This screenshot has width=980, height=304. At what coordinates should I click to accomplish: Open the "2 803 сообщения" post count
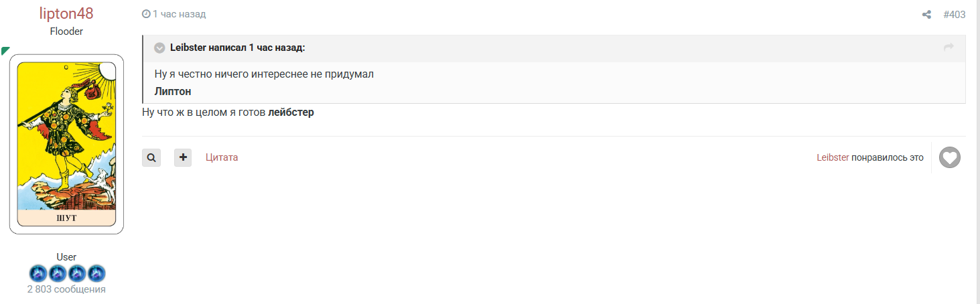[66, 289]
